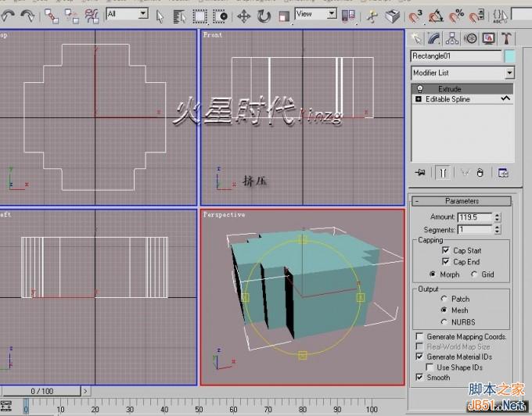Activate the Select and Link tool
Viewport: 532px width, 416px height.
coord(52,16)
